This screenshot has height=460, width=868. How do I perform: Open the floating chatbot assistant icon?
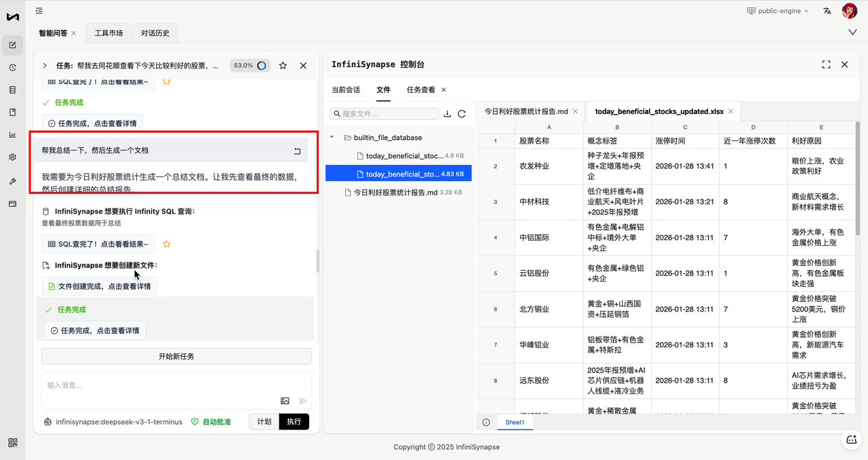click(x=852, y=440)
